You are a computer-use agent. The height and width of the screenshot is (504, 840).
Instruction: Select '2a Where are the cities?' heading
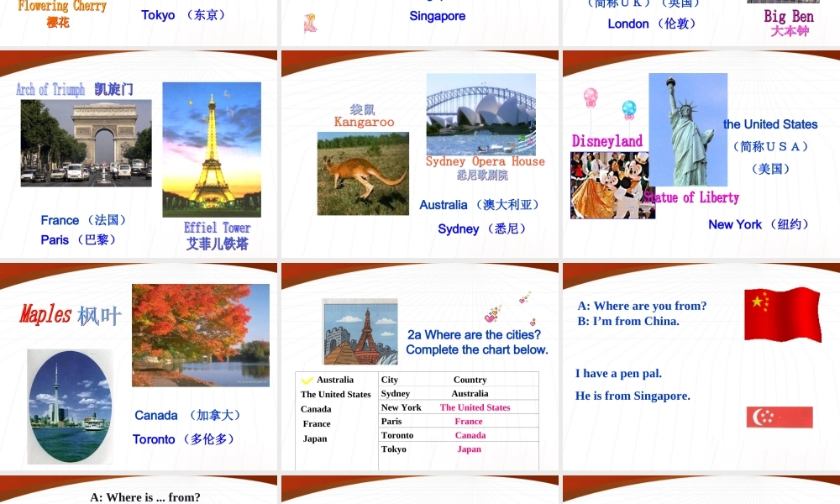click(x=474, y=335)
